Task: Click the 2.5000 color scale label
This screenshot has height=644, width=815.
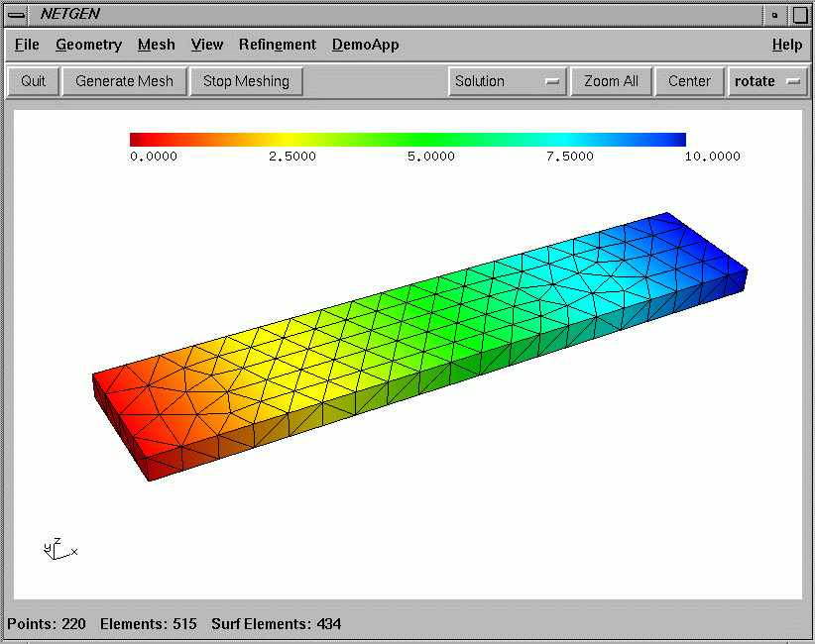Action: pyautogui.click(x=292, y=157)
